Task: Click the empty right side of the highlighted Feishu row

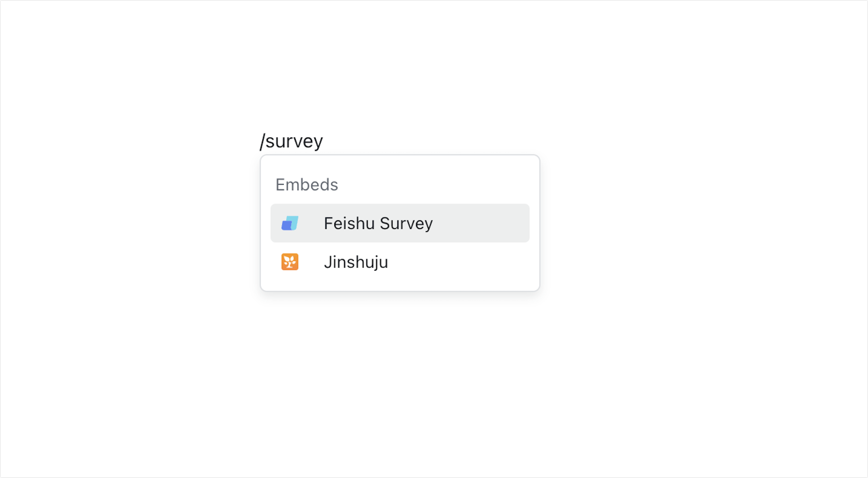Action: (x=482, y=223)
